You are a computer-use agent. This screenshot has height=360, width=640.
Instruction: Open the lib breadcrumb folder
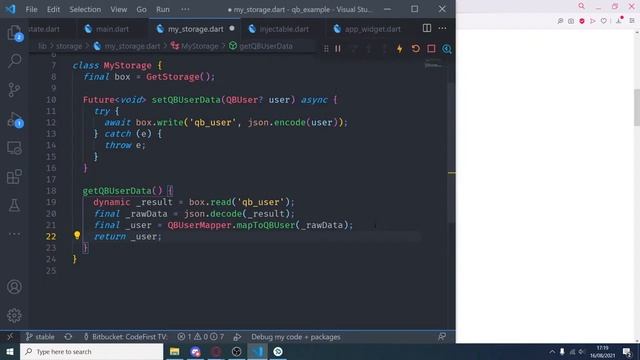coord(42,46)
